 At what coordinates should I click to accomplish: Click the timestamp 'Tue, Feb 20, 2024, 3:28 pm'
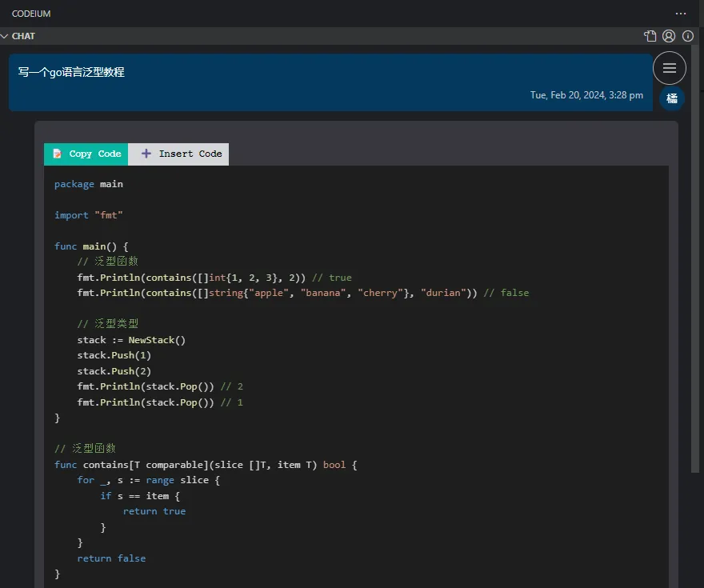pyautogui.click(x=586, y=95)
